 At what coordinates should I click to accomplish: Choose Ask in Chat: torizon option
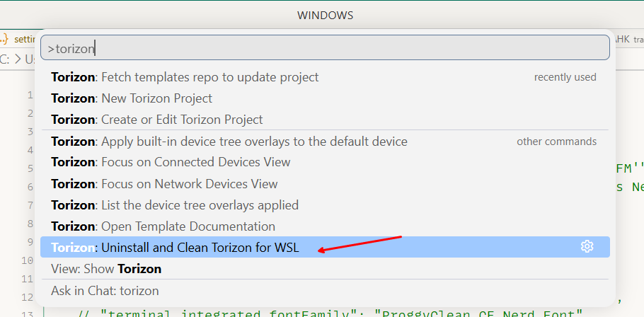tap(105, 291)
